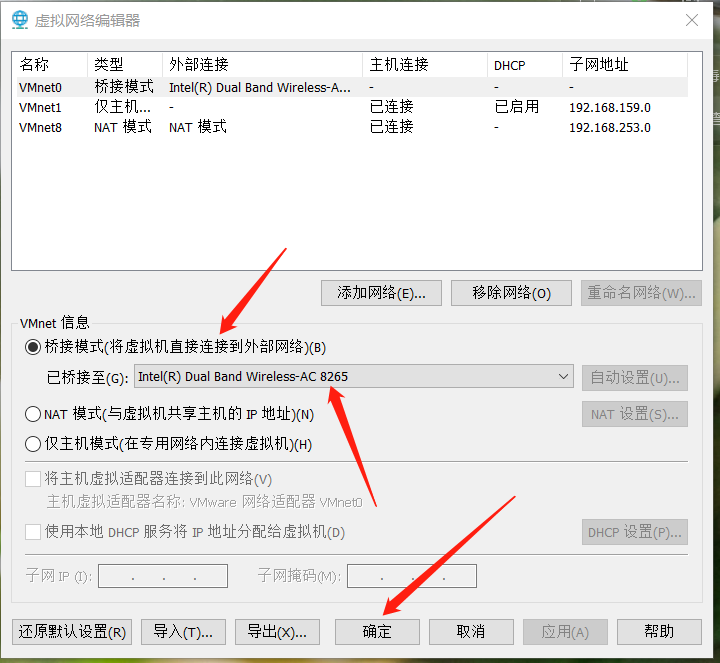Screen dimensions: 720x663
Task: Click the 添加网络(E)... button
Action: [381, 293]
